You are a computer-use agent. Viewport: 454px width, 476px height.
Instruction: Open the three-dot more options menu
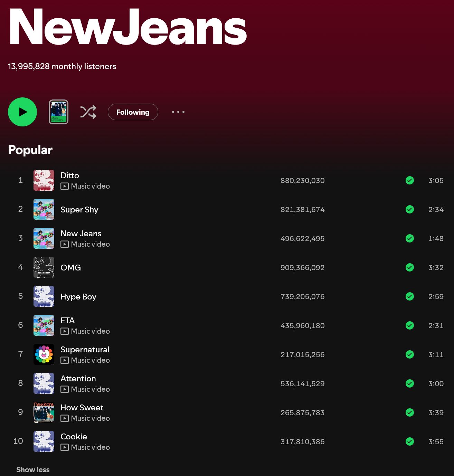pos(178,112)
